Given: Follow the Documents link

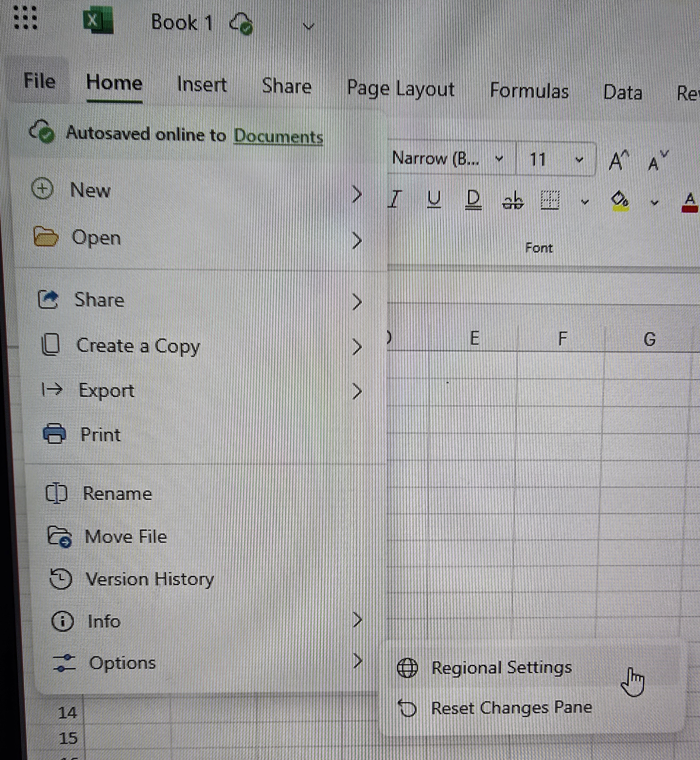Looking at the screenshot, I should [278, 136].
